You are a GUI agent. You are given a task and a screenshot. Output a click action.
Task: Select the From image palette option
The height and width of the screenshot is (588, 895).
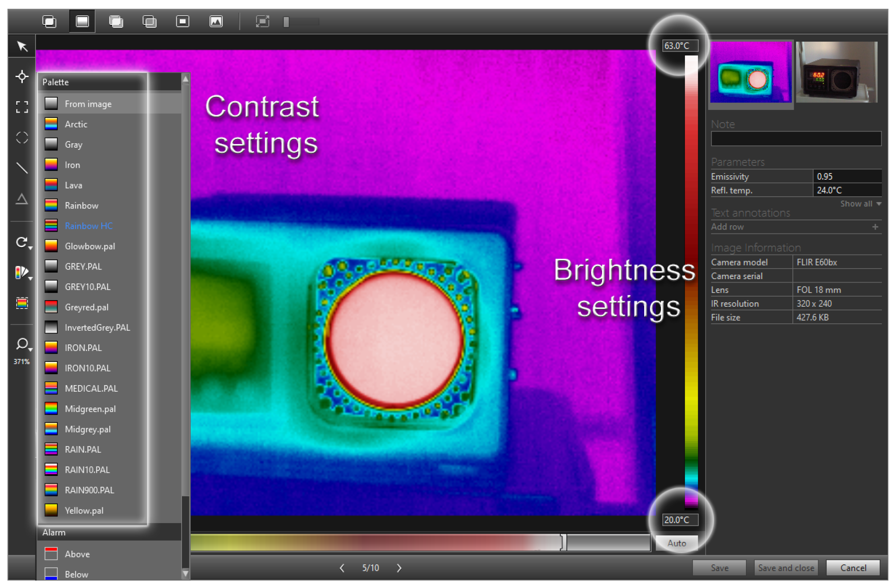pos(88,104)
